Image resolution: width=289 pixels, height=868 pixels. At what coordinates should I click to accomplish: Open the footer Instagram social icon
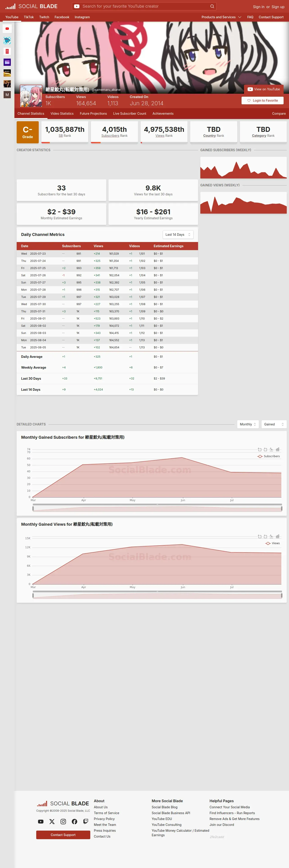[63, 822]
